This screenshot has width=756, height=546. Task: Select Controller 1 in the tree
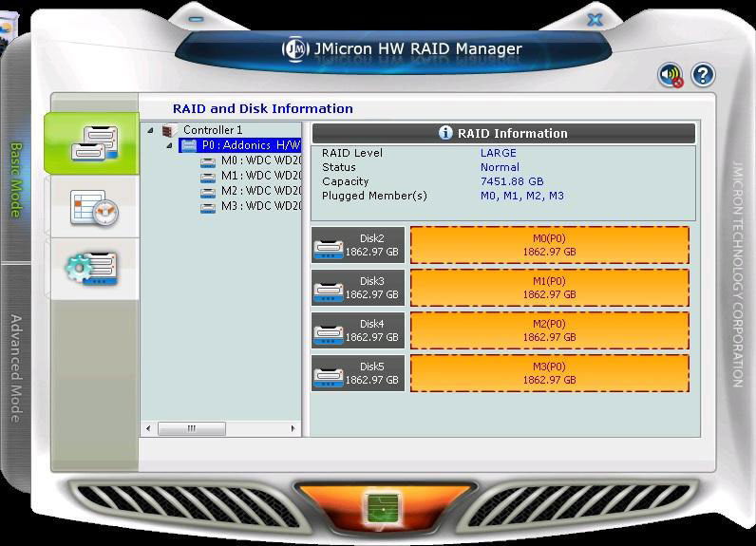coord(213,130)
